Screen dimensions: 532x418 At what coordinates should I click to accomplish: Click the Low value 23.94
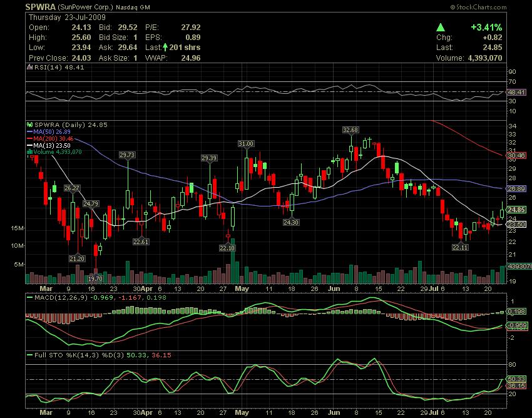click(81, 48)
